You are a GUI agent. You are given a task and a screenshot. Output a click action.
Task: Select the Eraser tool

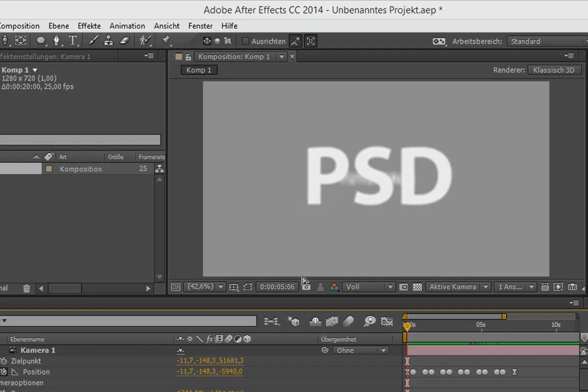click(124, 41)
